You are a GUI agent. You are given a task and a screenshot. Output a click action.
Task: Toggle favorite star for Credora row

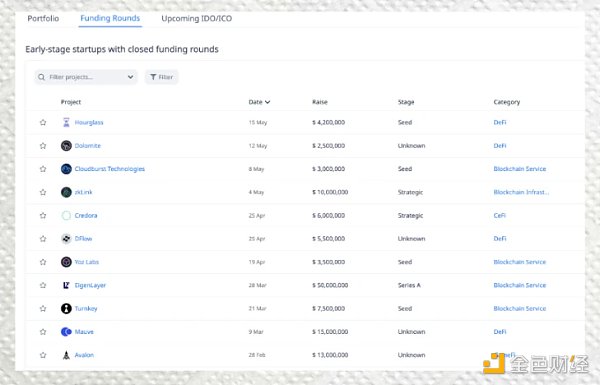point(43,215)
